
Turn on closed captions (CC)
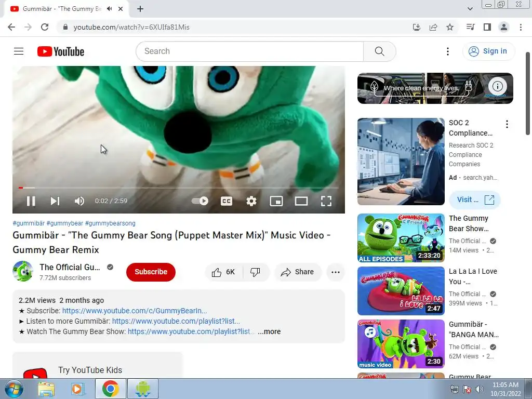coord(227,201)
